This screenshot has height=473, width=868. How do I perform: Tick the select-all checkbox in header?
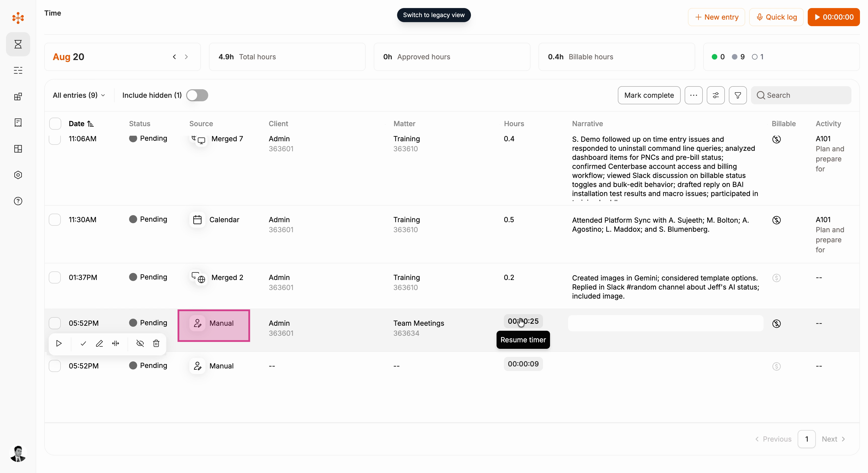(x=55, y=124)
